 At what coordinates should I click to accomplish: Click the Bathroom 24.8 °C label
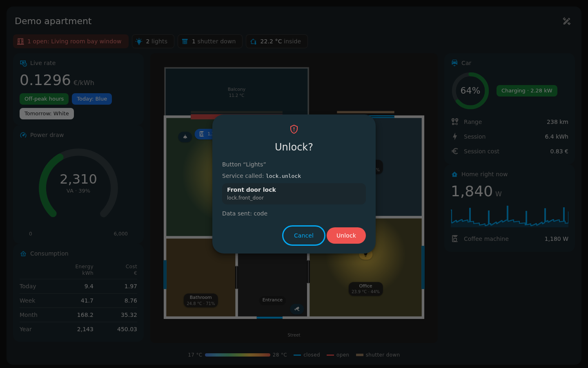[x=201, y=301]
